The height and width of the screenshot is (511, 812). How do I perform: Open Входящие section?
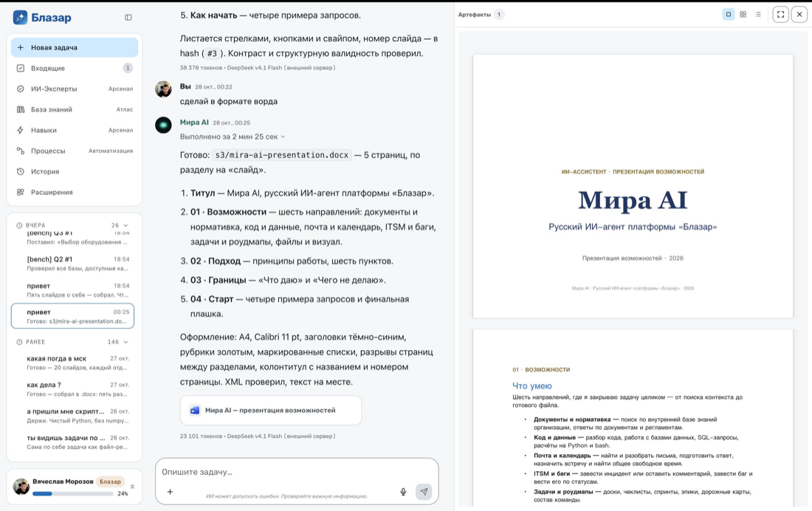click(74, 68)
